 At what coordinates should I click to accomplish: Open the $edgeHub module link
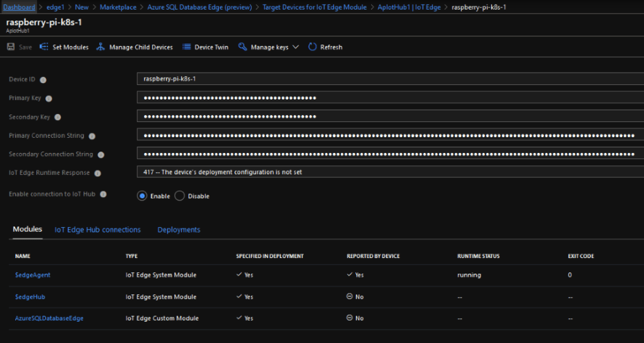point(29,297)
